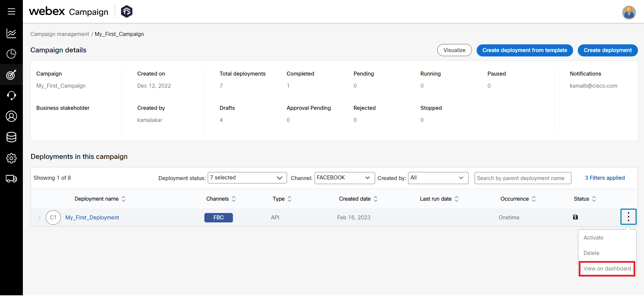This screenshot has width=644, height=298.
Task: Click the Visualize button
Action: click(454, 50)
